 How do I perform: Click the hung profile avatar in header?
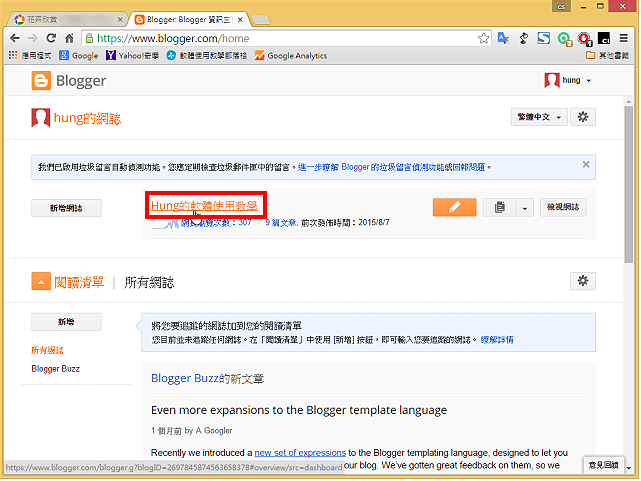click(x=551, y=80)
